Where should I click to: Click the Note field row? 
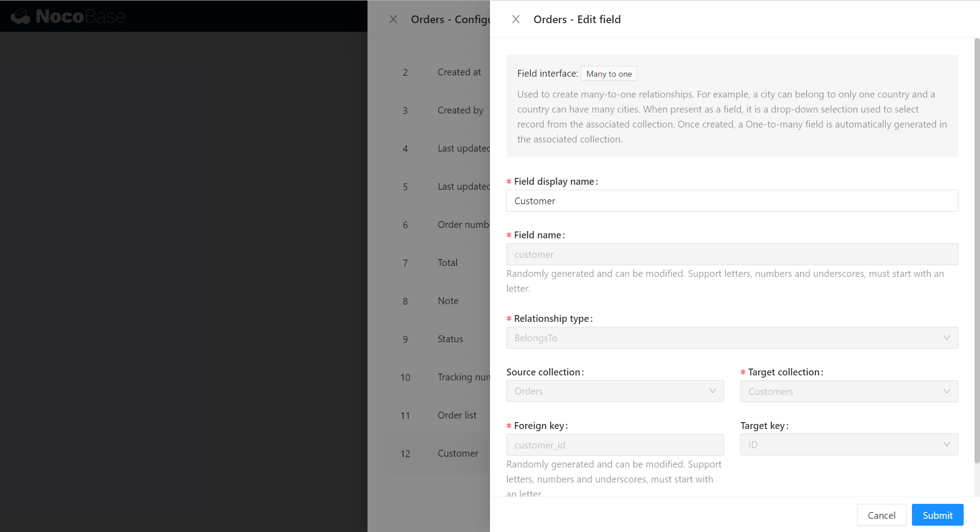click(448, 301)
